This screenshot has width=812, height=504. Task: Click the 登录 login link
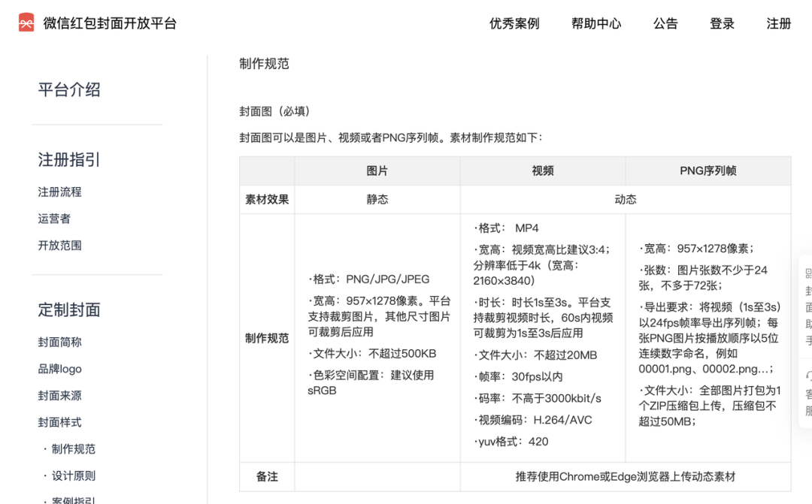(721, 23)
